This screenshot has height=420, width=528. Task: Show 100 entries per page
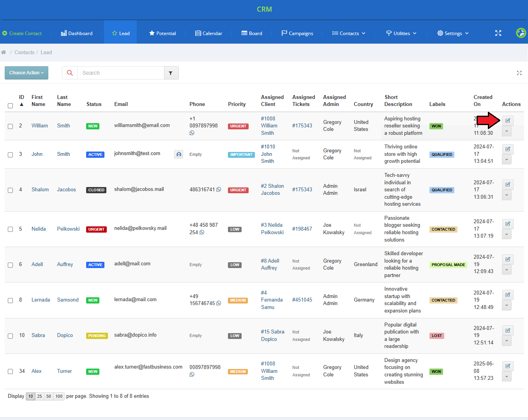tap(59, 396)
